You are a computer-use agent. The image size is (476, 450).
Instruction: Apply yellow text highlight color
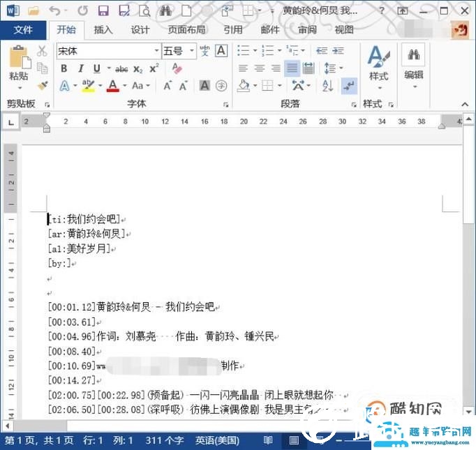tap(88, 86)
